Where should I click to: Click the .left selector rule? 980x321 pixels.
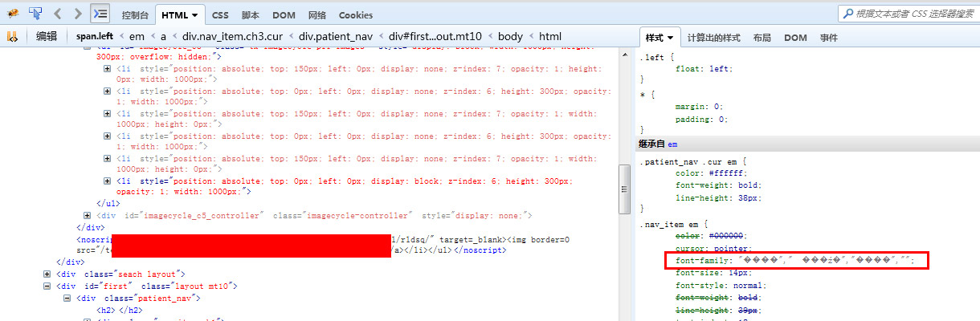(652, 57)
